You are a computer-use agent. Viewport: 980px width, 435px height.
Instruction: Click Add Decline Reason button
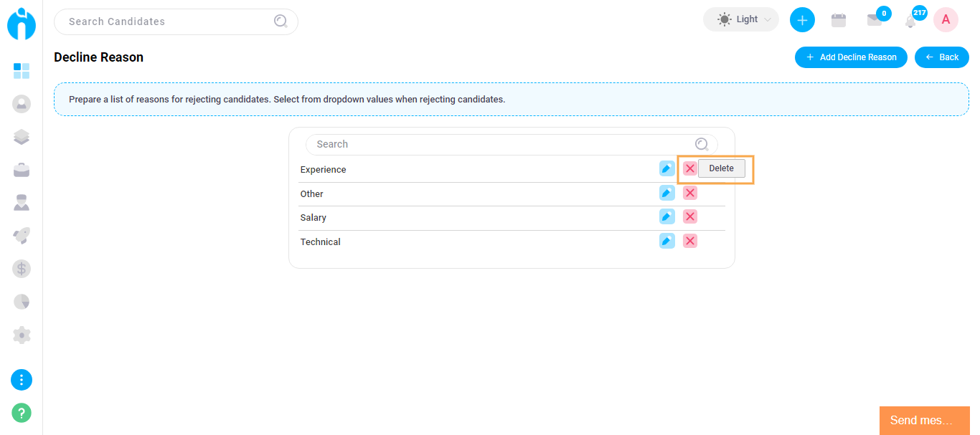[x=850, y=57]
